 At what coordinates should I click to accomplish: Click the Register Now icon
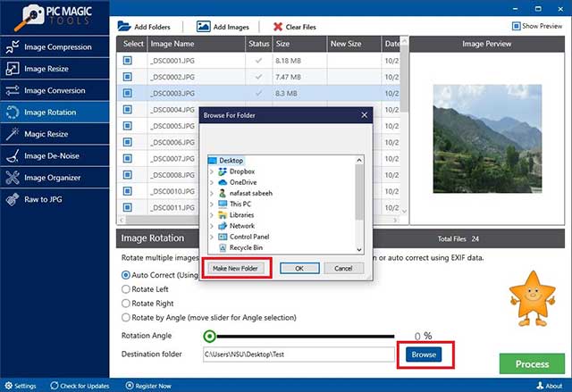coord(130,386)
